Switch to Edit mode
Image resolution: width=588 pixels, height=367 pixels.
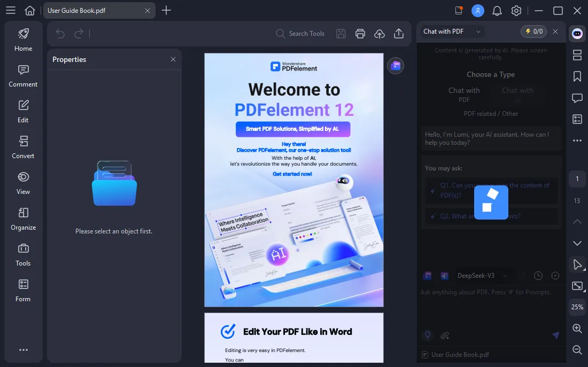(23, 112)
